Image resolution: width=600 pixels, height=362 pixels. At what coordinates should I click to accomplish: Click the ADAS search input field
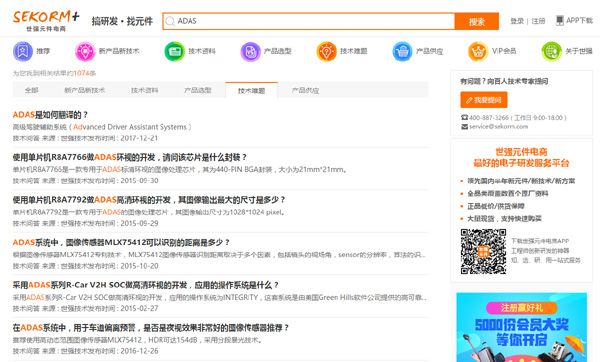point(309,21)
